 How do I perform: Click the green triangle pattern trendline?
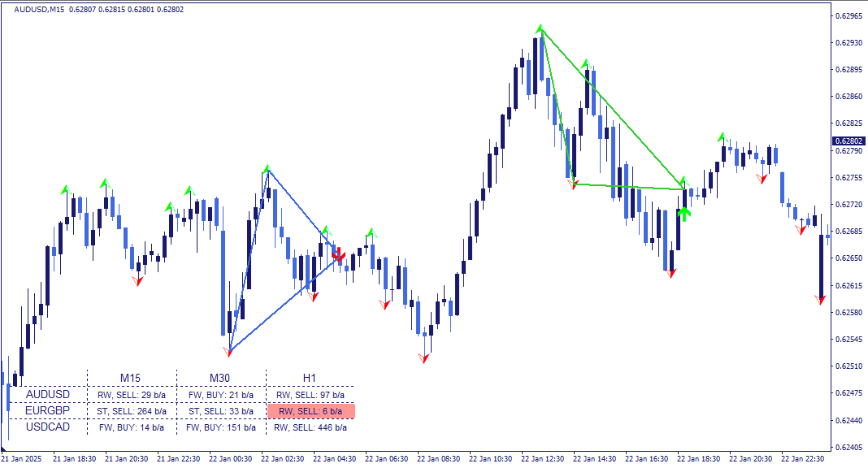613,110
